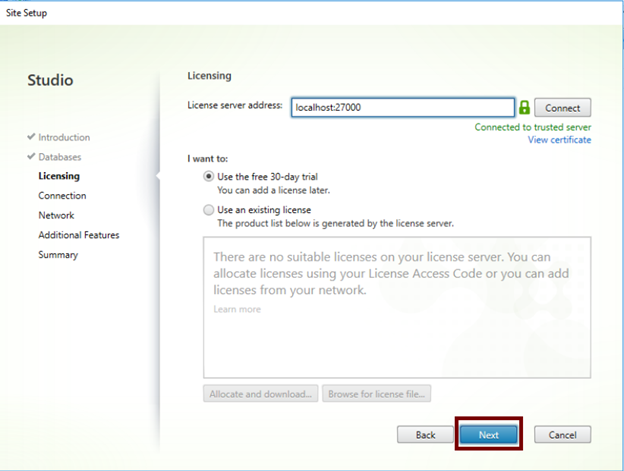Open the Connection step in sidebar
Screen dimensions: 624x471
pos(62,196)
